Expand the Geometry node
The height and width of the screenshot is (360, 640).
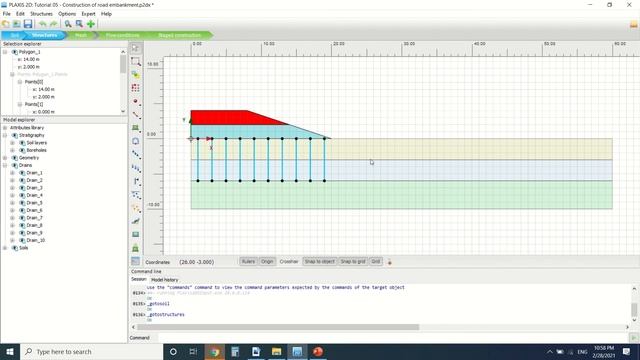pyautogui.click(x=5, y=158)
